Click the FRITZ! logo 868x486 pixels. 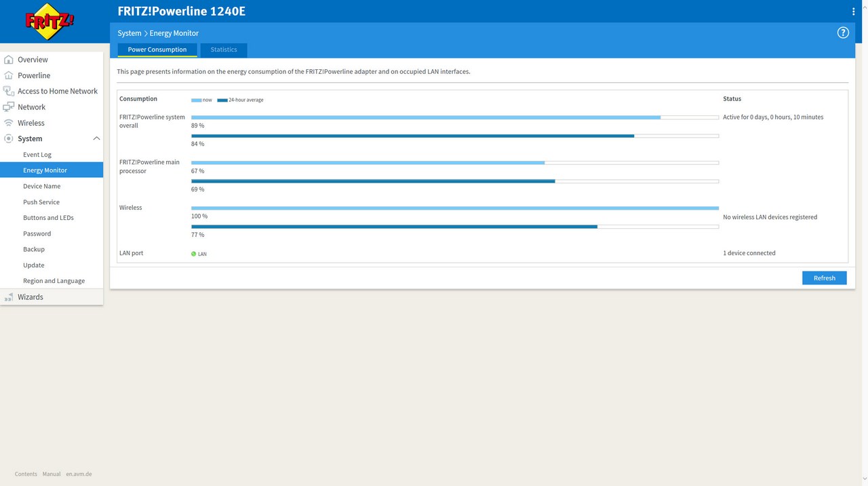[x=50, y=22]
